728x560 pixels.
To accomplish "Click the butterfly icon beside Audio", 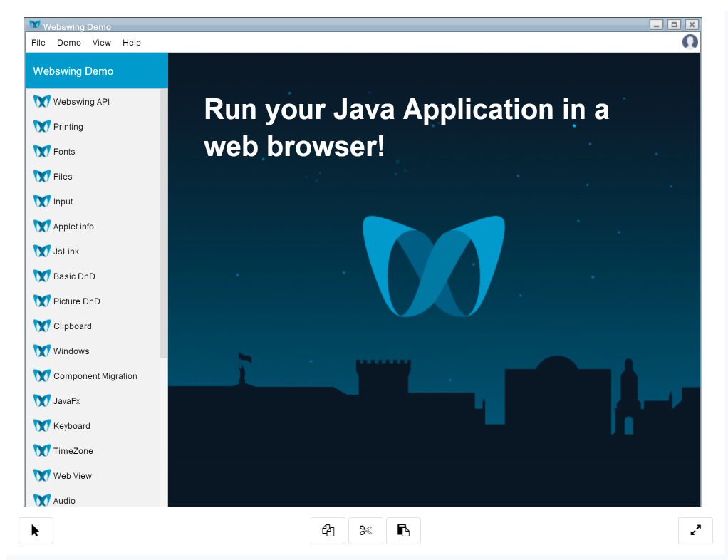I will (x=42, y=501).
